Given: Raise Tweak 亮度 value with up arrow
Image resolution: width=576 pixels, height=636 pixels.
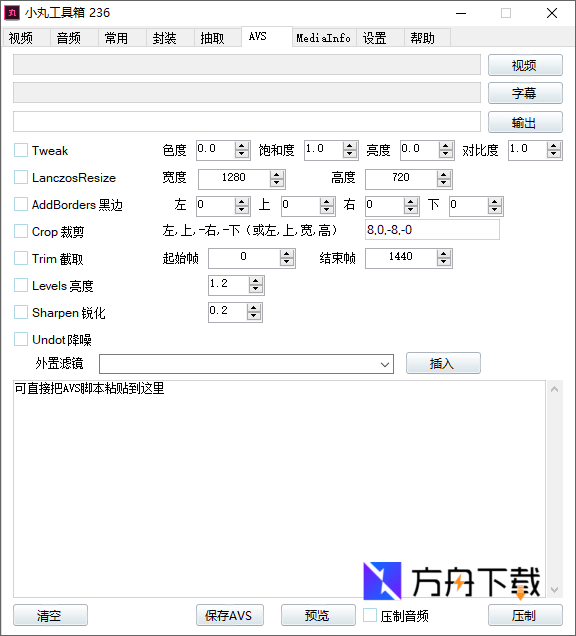Looking at the screenshot, I should [x=445, y=146].
